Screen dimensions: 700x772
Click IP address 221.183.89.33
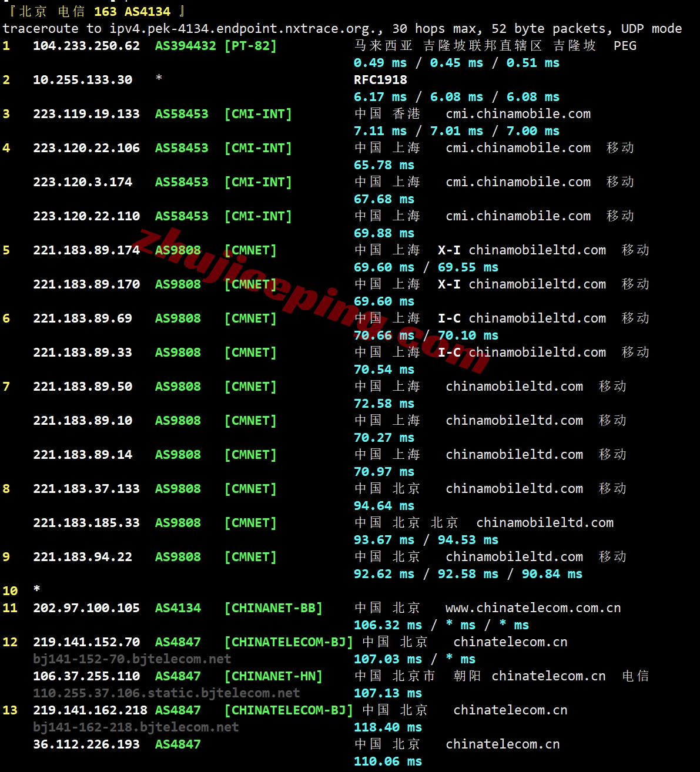pos(83,353)
